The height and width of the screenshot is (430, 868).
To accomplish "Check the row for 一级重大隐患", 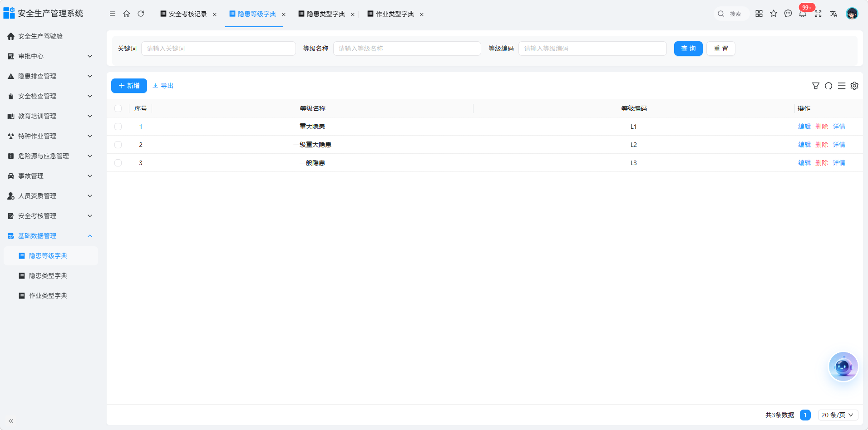I will 118,145.
